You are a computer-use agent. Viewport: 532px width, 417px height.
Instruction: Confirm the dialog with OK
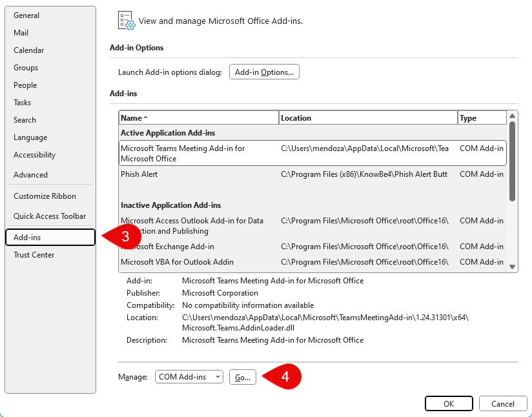click(x=449, y=403)
